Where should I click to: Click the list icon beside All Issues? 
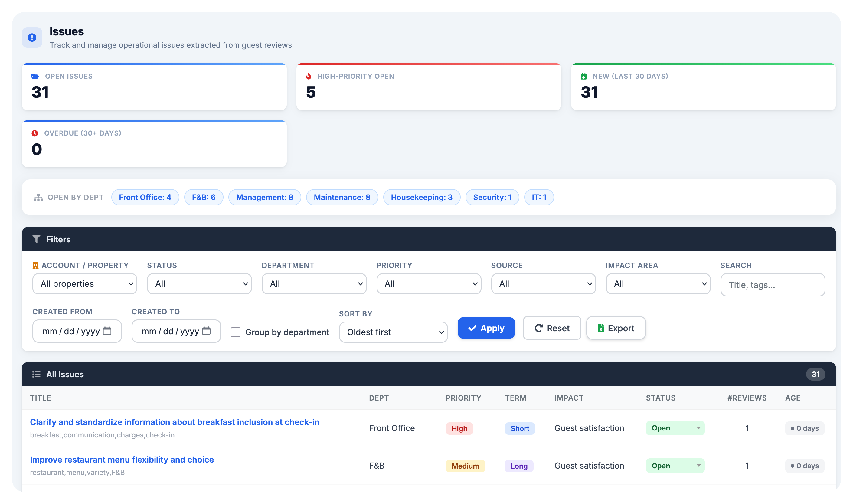(36, 374)
